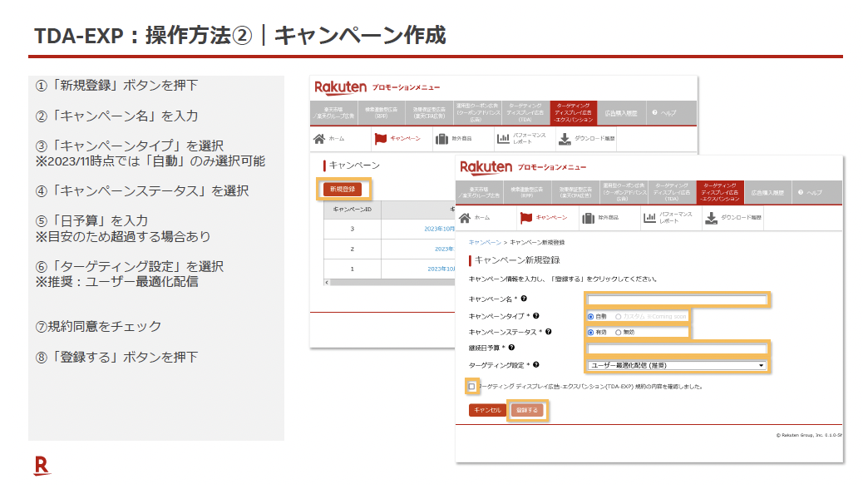This screenshot has height=489, width=868.
Task: Select the 自動 campaign type radio button
Action: pyautogui.click(x=590, y=317)
